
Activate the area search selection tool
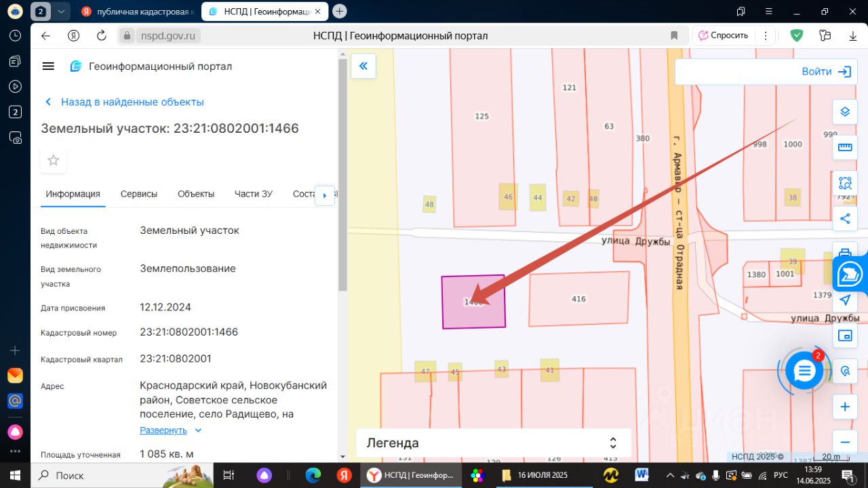coord(845,183)
